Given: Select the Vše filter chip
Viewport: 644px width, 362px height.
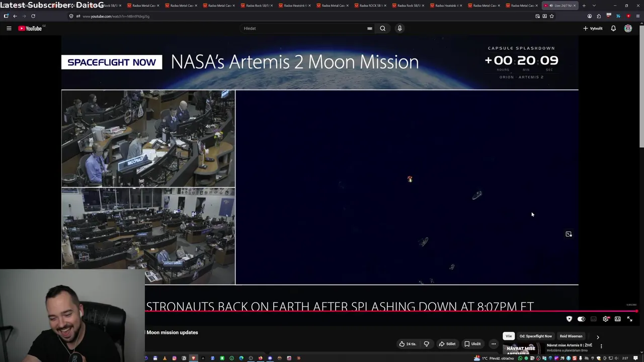Looking at the screenshot, I should [x=509, y=336].
